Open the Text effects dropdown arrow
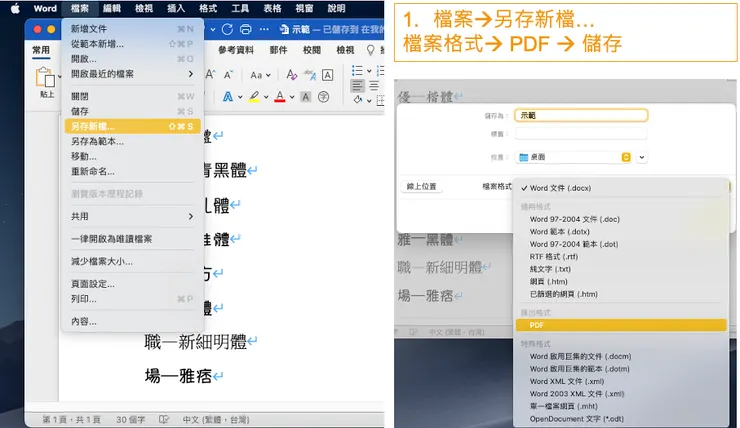The image size is (740, 428). pyautogui.click(x=240, y=97)
